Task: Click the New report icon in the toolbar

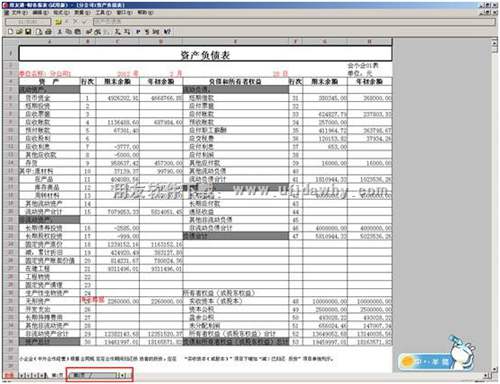Action: (x=10, y=32)
